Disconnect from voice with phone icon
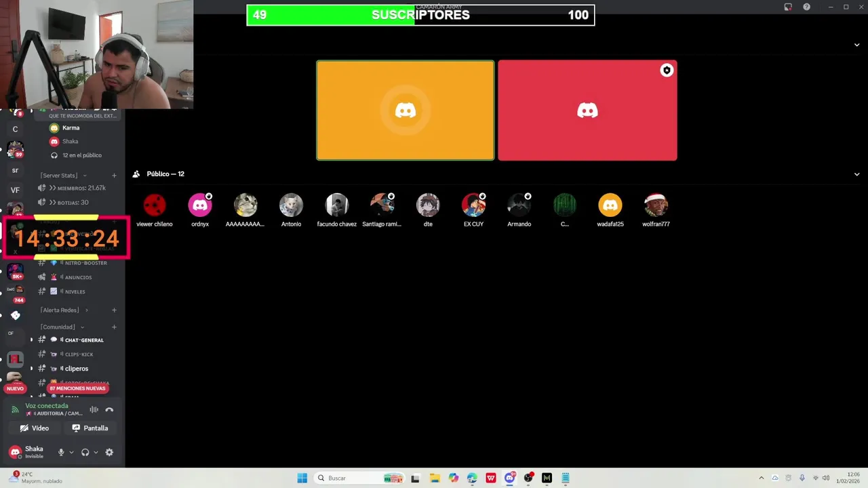This screenshot has width=868, height=488. point(109,409)
